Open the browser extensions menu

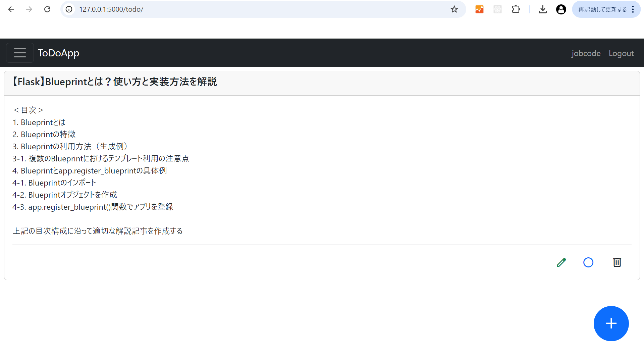pos(516,9)
